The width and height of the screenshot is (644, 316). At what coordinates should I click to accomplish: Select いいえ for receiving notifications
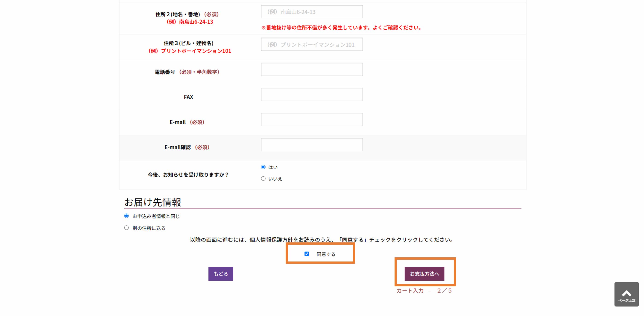pos(263,178)
